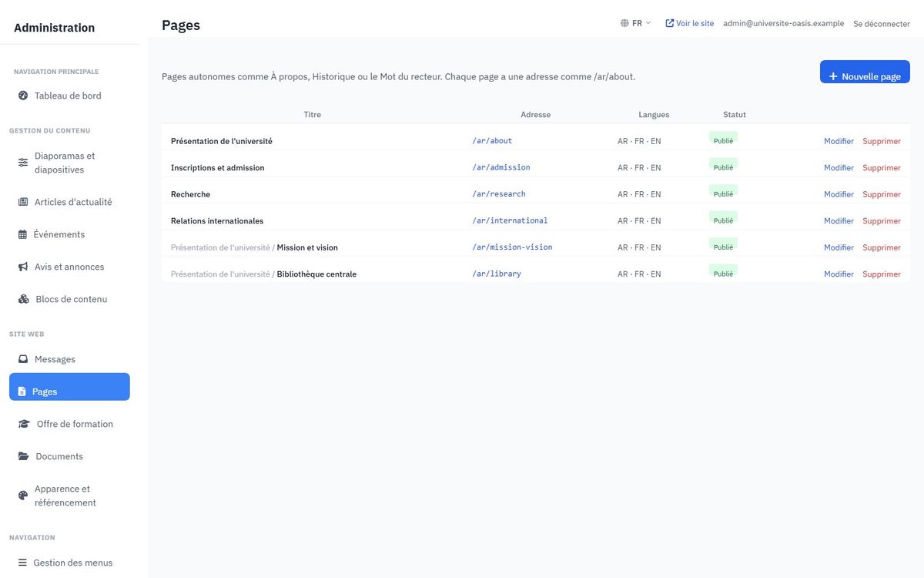Select Pages in the sidebar

coord(69,387)
